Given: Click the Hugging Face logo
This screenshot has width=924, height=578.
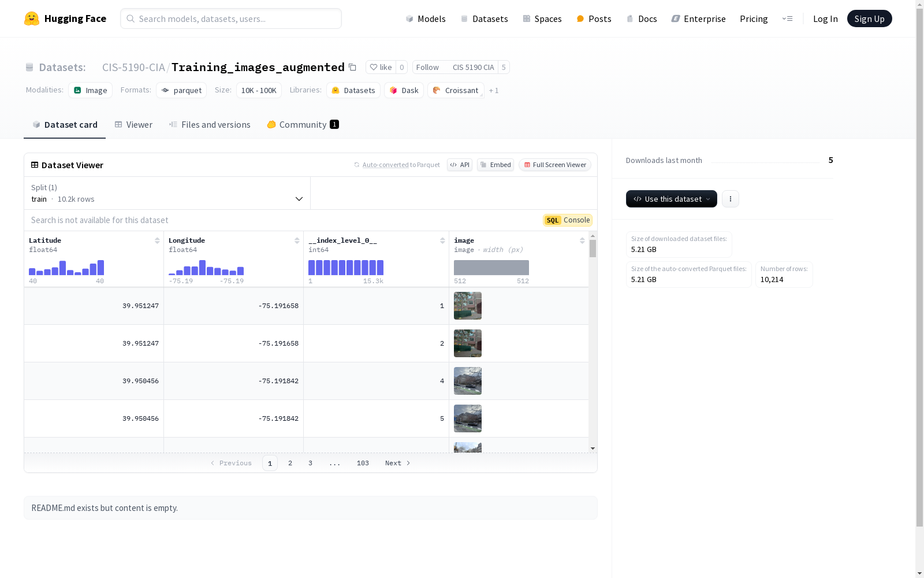Looking at the screenshot, I should pyautogui.click(x=65, y=18).
